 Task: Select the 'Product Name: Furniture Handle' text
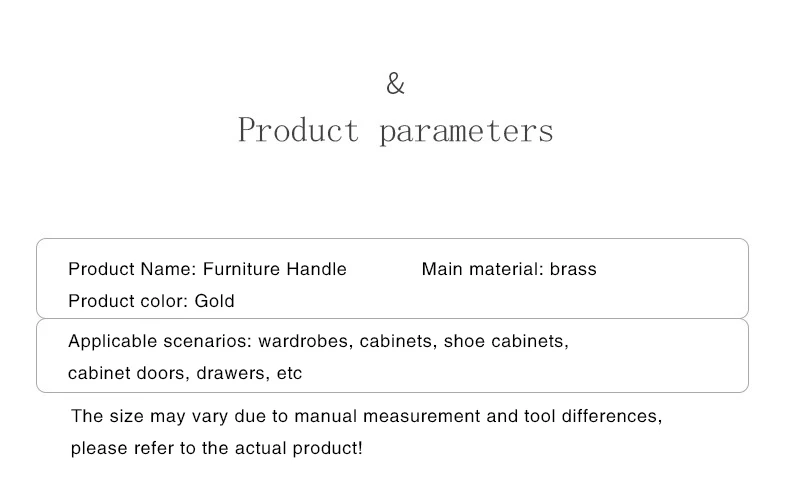coord(207,269)
